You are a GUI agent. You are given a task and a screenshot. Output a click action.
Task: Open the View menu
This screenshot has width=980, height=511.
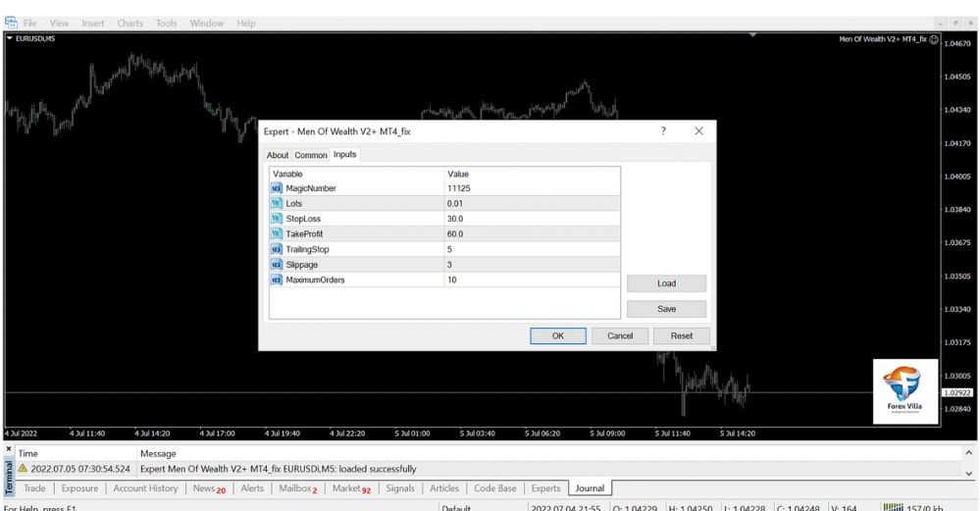(x=60, y=24)
